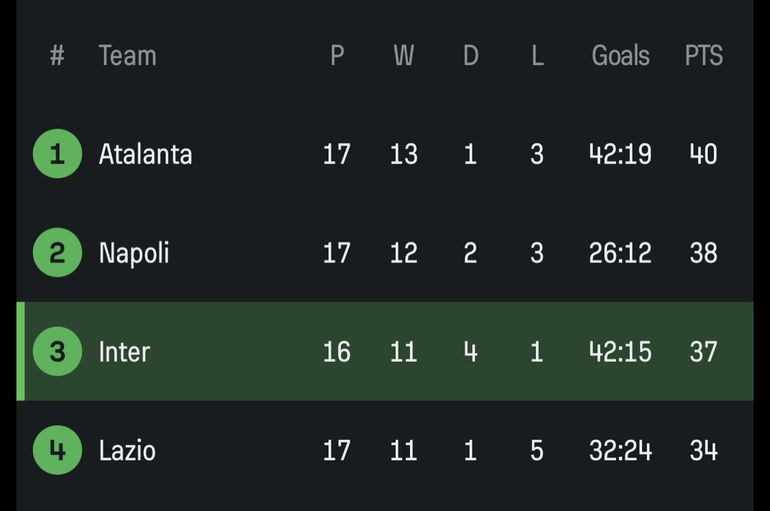Screen dimensions: 770x511
Task: Open the Atalanta team page
Action: pyautogui.click(x=145, y=154)
